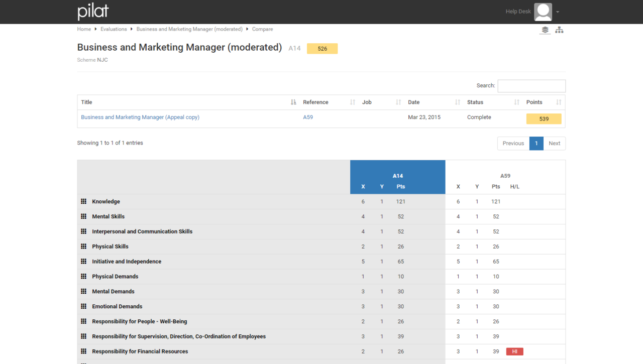
Task: Go to Evaluations breadcrumb
Action: (x=114, y=29)
